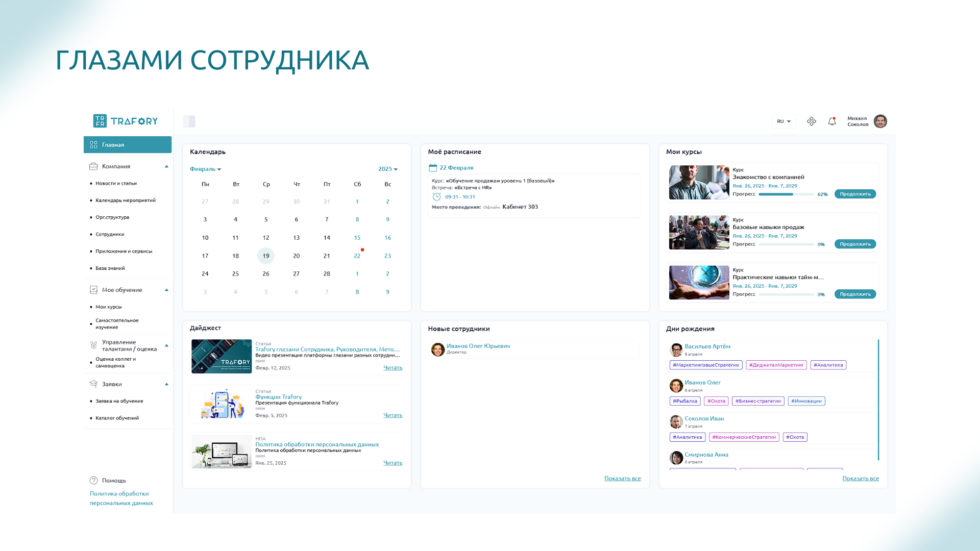Collapse Управление талантами section arrow

coord(166,346)
